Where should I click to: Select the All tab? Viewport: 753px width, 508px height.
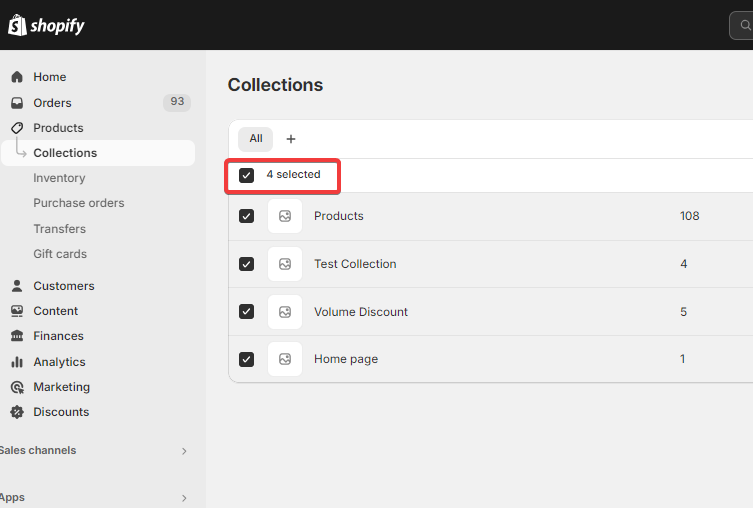[x=255, y=139]
